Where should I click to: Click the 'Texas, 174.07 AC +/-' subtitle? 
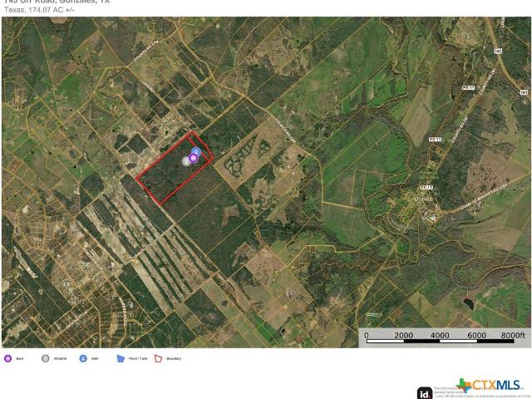[x=39, y=10]
